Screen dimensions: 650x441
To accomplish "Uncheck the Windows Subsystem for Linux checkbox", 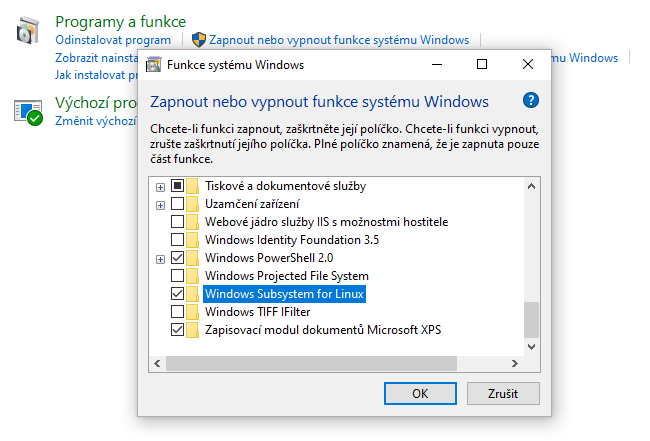I will [x=178, y=294].
